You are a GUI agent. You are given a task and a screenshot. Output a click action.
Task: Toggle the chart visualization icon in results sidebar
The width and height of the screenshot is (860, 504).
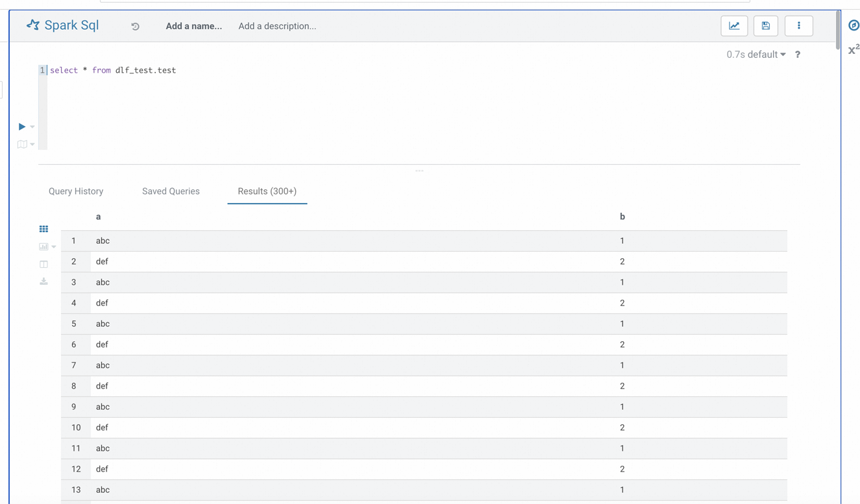coord(43,246)
